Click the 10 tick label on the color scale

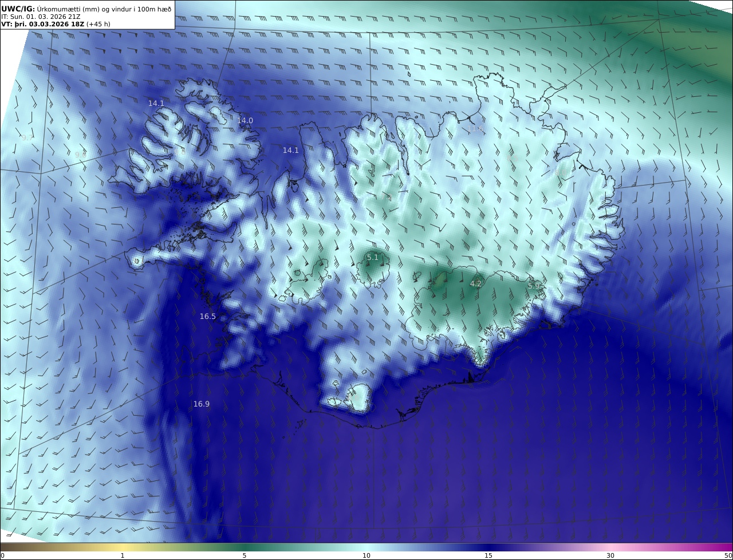pos(366,555)
